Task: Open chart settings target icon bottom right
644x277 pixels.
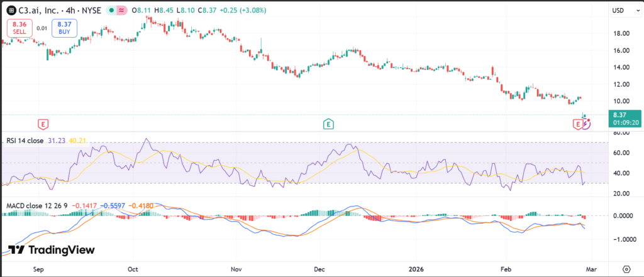Action: point(626,268)
